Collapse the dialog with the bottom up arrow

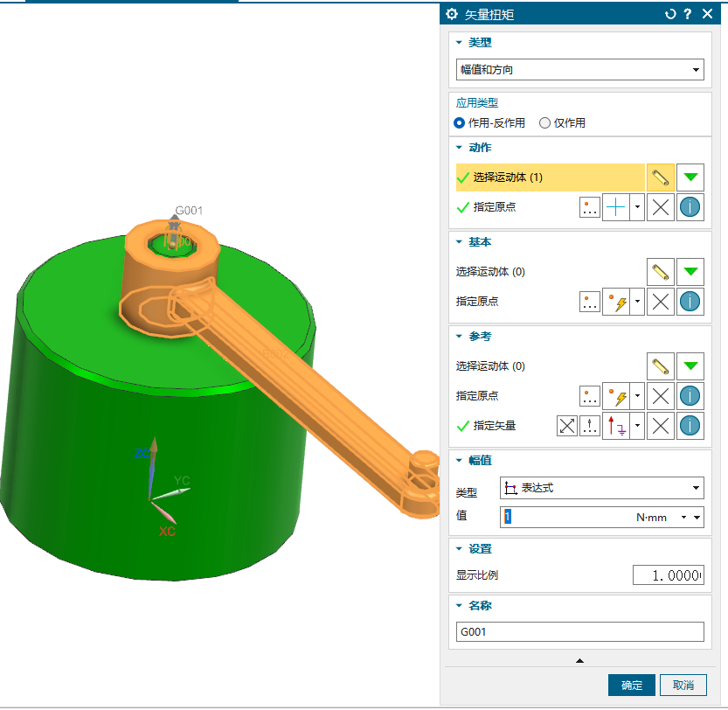(x=579, y=660)
